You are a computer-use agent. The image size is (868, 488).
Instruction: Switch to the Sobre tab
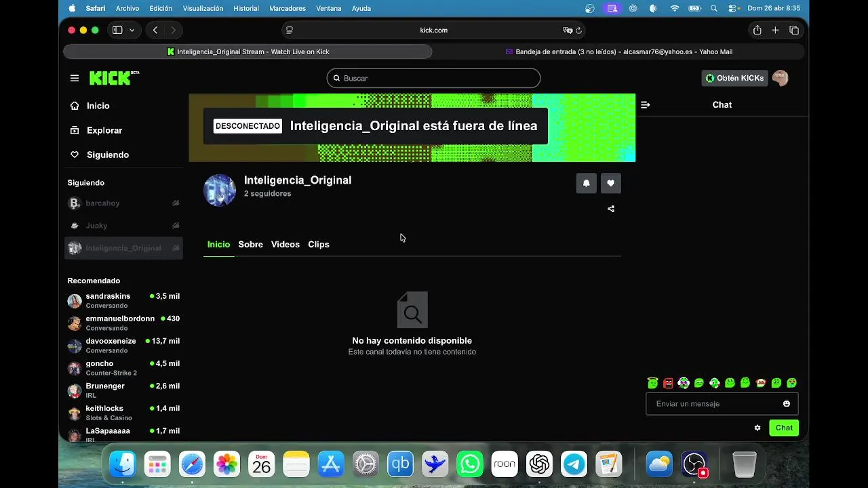coord(250,245)
